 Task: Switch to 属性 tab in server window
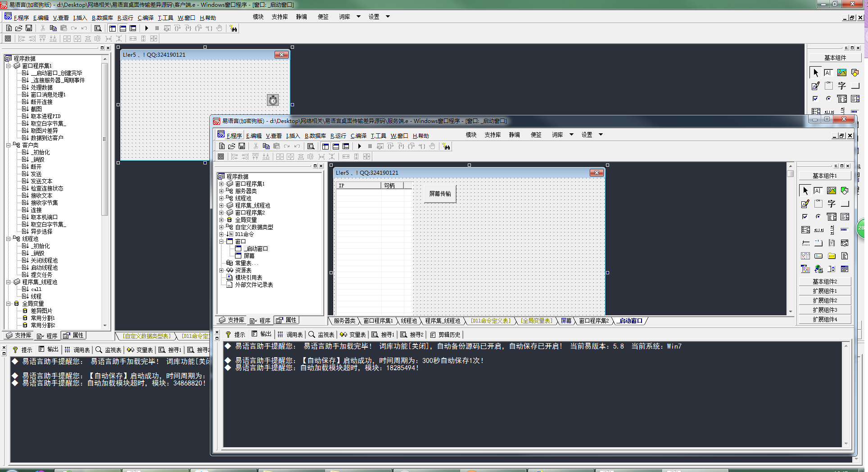(x=286, y=320)
